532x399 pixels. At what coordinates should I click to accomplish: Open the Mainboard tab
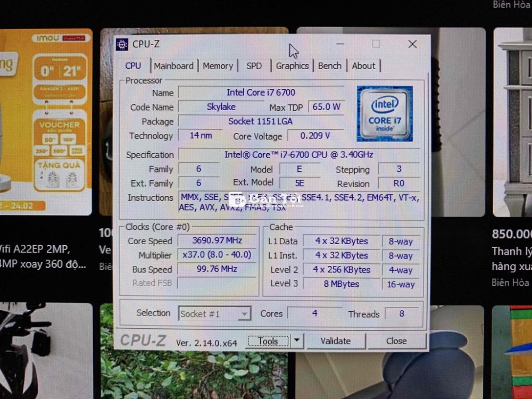pos(174,66)
